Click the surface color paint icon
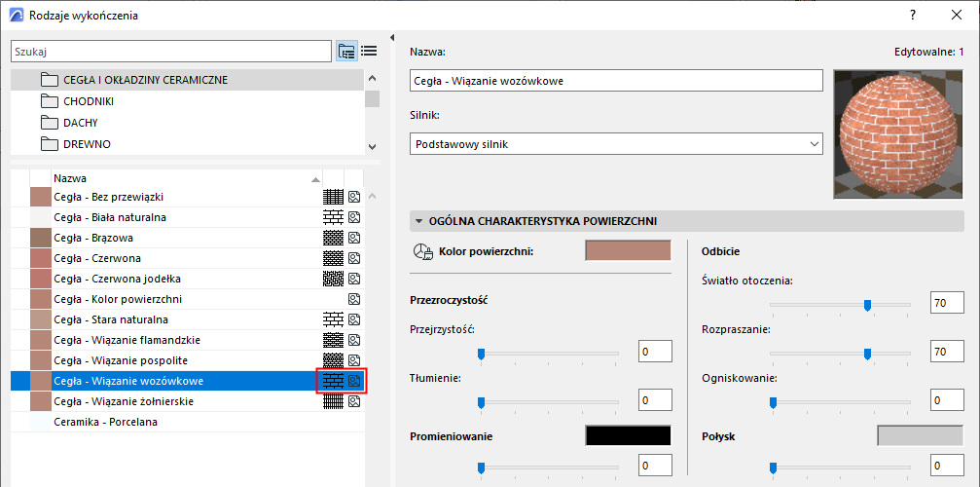Image resolution: width=980 pixels, height=487 pixels. tap(422, 251)
